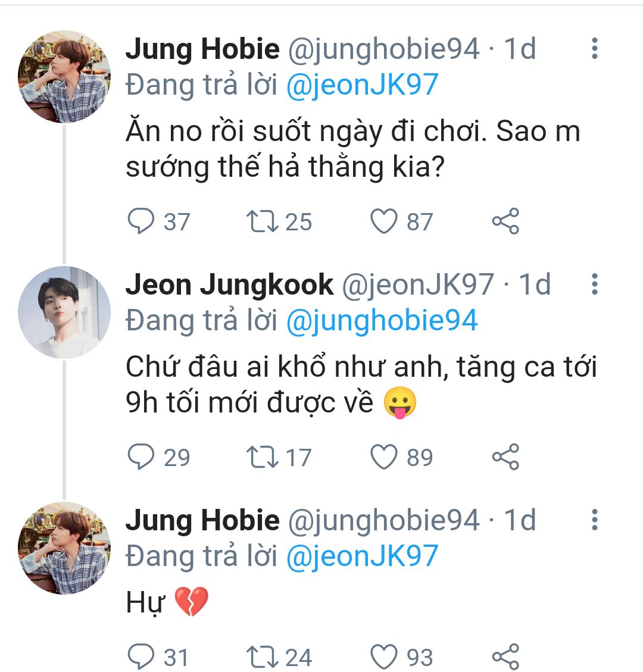Open more options on Jungkook's tweet
The height and width of the screenshot is (672, 643).
click(594, 285)
